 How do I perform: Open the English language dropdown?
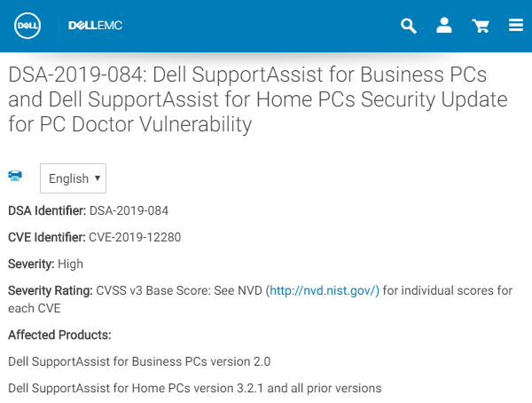click(73, 178)
